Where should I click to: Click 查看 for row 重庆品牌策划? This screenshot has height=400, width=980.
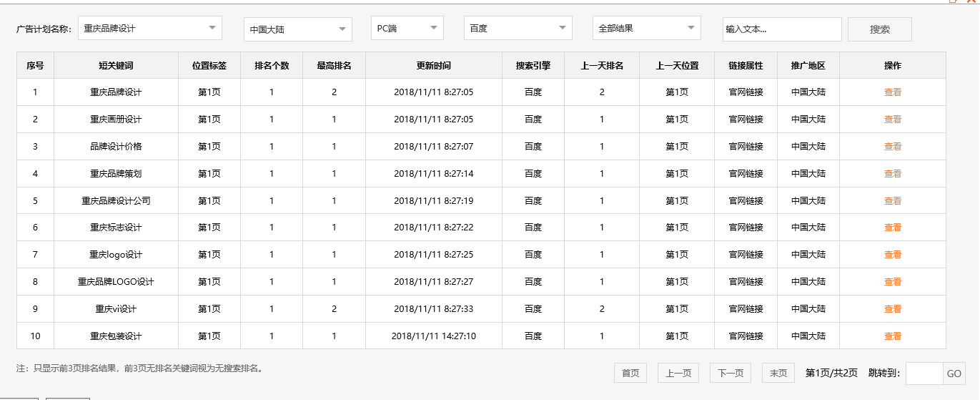click(x=893, y=174)
